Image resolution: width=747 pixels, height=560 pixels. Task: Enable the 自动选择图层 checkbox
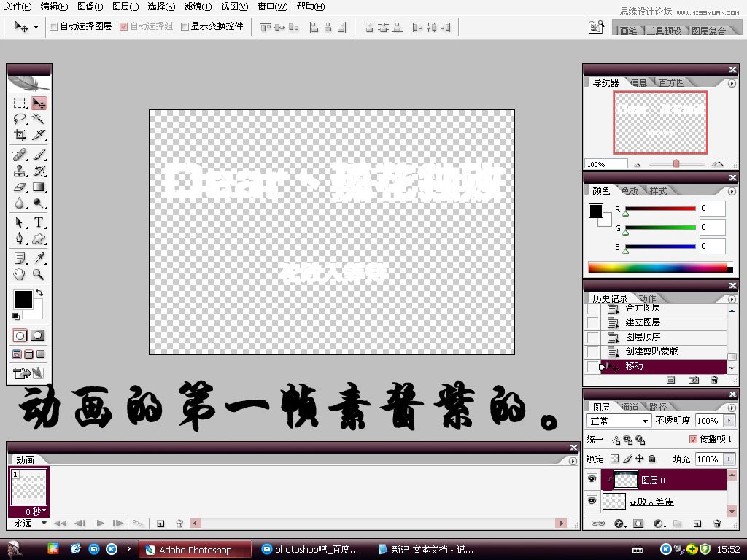click(53, 26)
